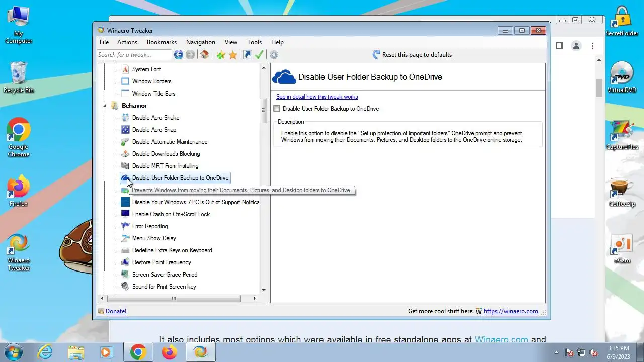This screenshot has height=362, width=644.
Task: Open the CoffeeZip desktop shortcut
Action: [x=622, y=193]
